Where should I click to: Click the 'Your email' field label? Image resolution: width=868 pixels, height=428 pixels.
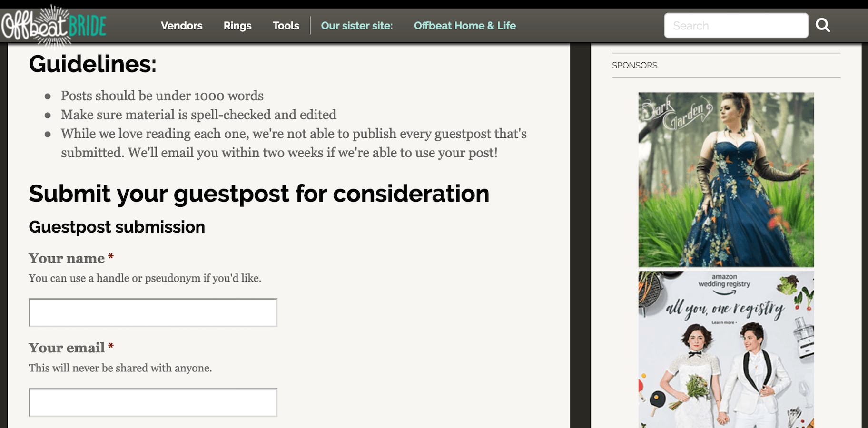click(67, 348)
